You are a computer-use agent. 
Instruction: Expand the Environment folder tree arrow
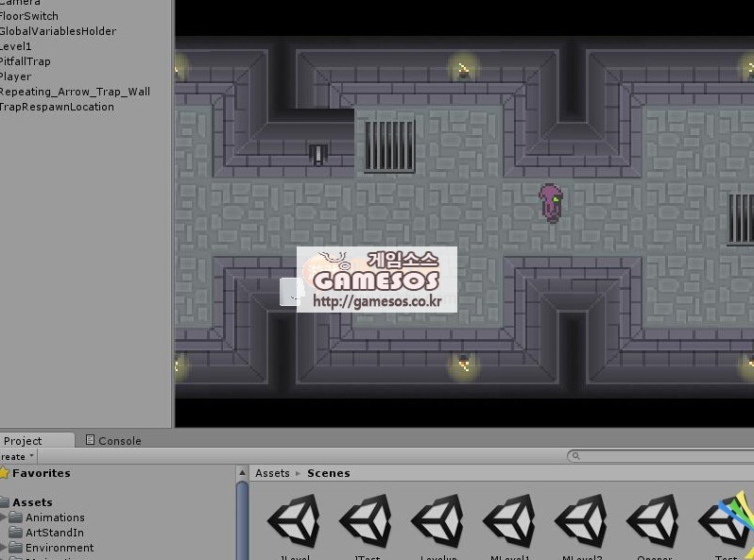pos(4,548)
